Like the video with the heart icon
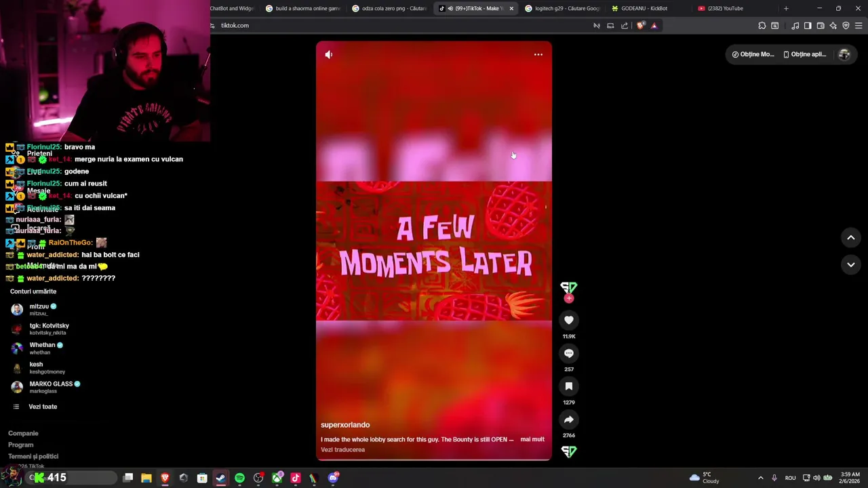This screenshot has width=868, height=488. coord(569,320)
